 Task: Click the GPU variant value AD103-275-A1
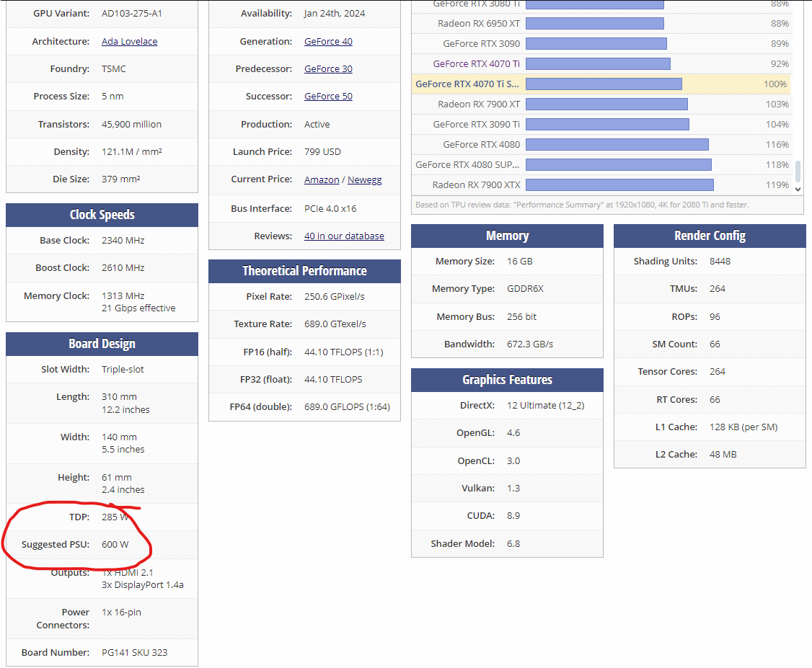click(132, 14)
